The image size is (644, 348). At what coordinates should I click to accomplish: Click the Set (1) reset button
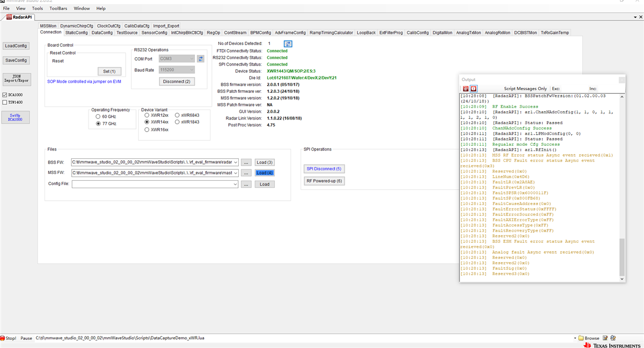click(x=109, y=71)
